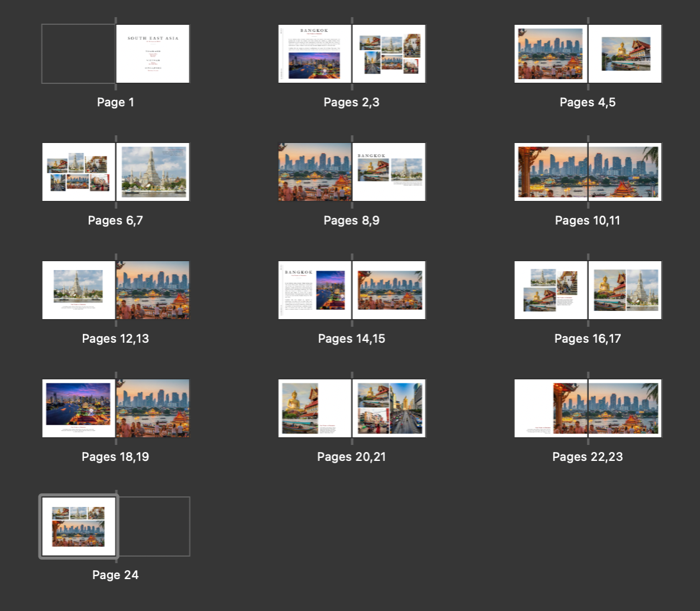This screenshot has height=611, width=700.
Task: Select the Pages 8,9 label text
Action: point(352,220)
